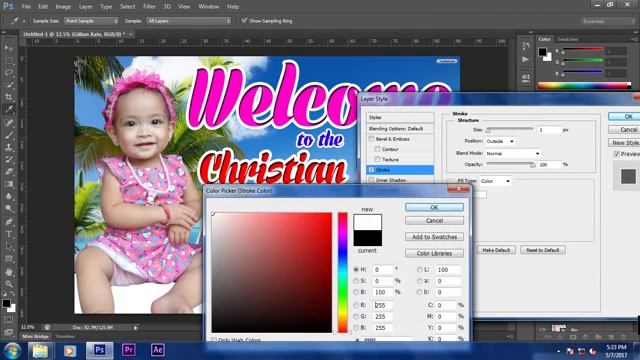
Task: Open Color panel flyout menu
Action: coord(634,39)
